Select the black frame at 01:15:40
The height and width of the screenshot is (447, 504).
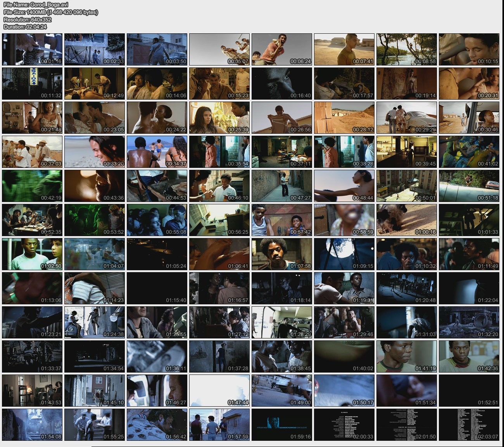(157, 288)
